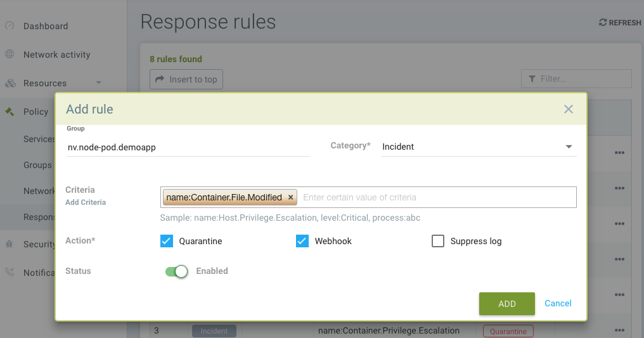Cancel the Add rule dialog

558,303
